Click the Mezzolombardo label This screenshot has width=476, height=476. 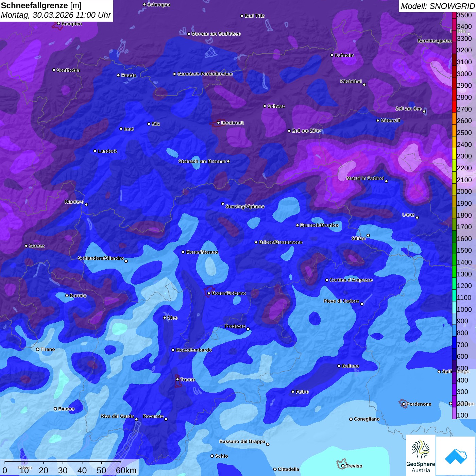194,350
